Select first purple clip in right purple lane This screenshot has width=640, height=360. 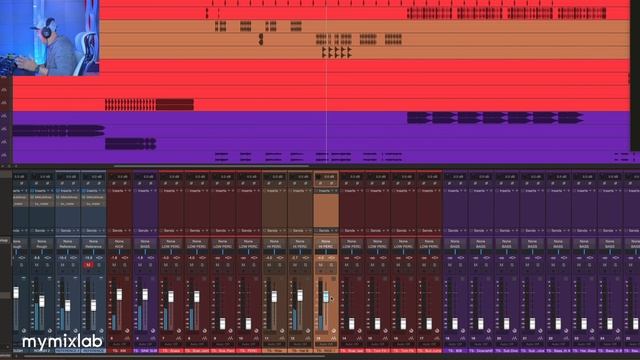point(419,118)
